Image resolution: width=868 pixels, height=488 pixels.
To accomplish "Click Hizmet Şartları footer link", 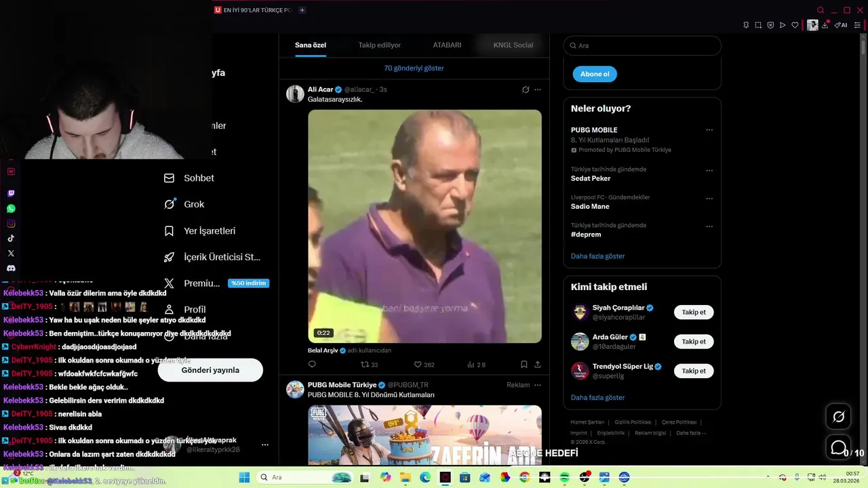I will tap(587, 422).
